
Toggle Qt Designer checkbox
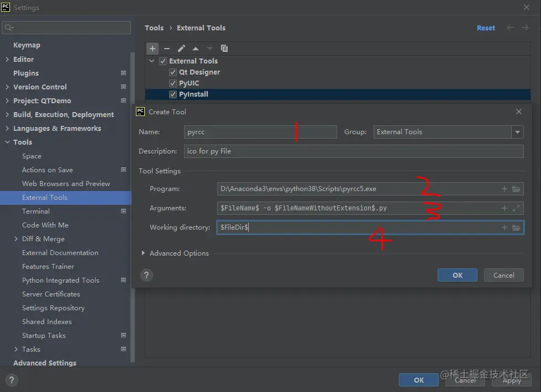[x=173, y=72]
